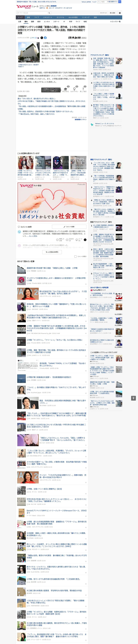
Task: Open related link starting 「下着の色は白」校則で指定
Action: [x=36, y=114]
